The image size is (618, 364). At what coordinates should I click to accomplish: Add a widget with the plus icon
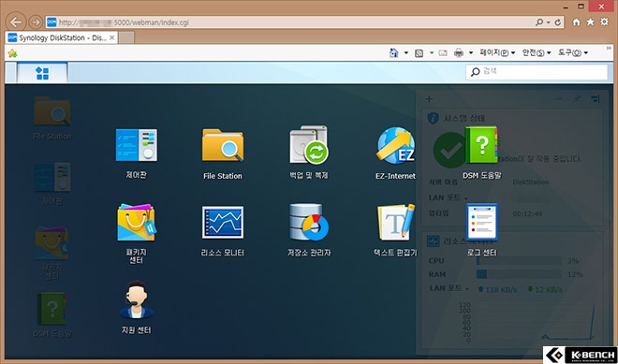pyautogui.click(x=429, y=99)
